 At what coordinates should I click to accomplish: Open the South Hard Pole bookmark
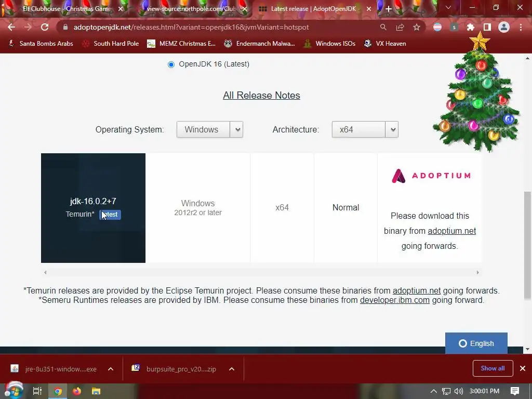111,44
